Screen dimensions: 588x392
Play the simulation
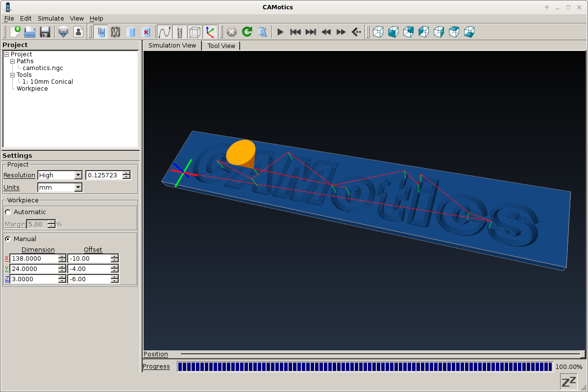(x=280, y=32)
